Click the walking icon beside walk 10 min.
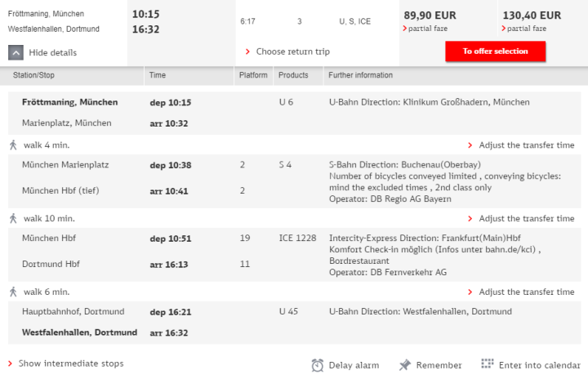This screenshot has width=588, height=379. (x=13, y=218)
